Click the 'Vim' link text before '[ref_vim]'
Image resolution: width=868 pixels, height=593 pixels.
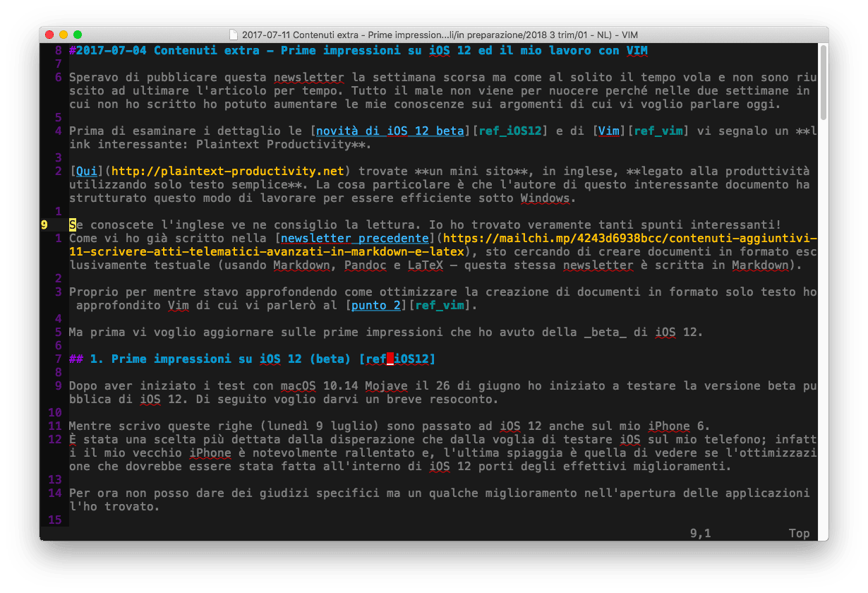tap(609, 131)
